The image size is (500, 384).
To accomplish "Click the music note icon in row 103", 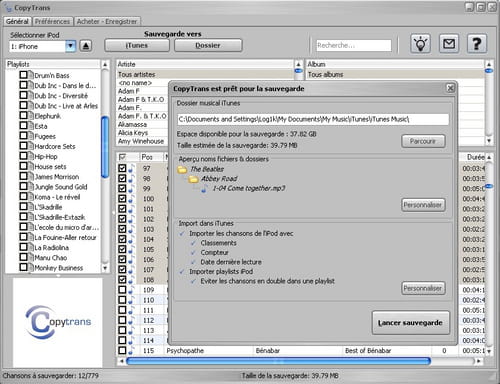I will pos(131,229).
